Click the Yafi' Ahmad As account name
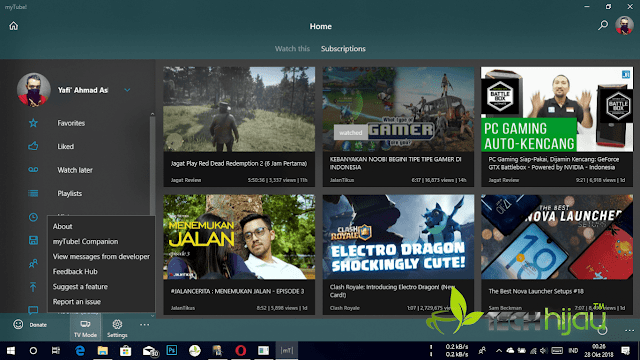This screenshot has width=640, height=360. [83, 90]
